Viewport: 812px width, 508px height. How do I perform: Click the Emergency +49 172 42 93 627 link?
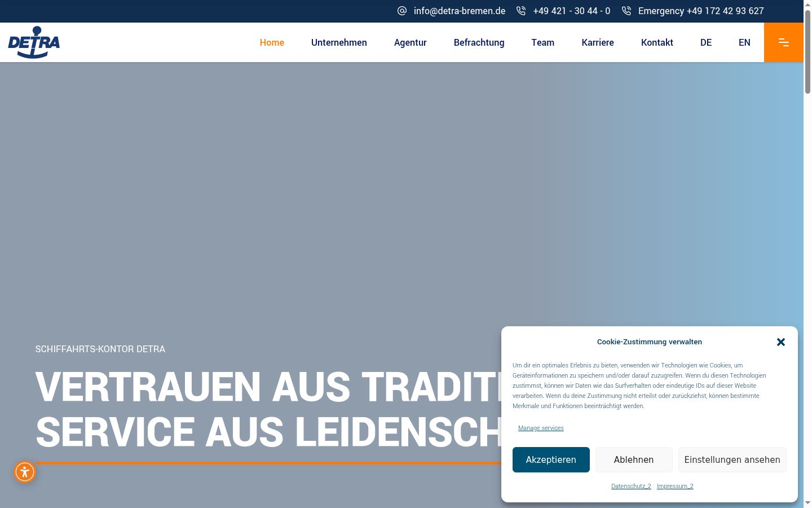pos(701,11)
